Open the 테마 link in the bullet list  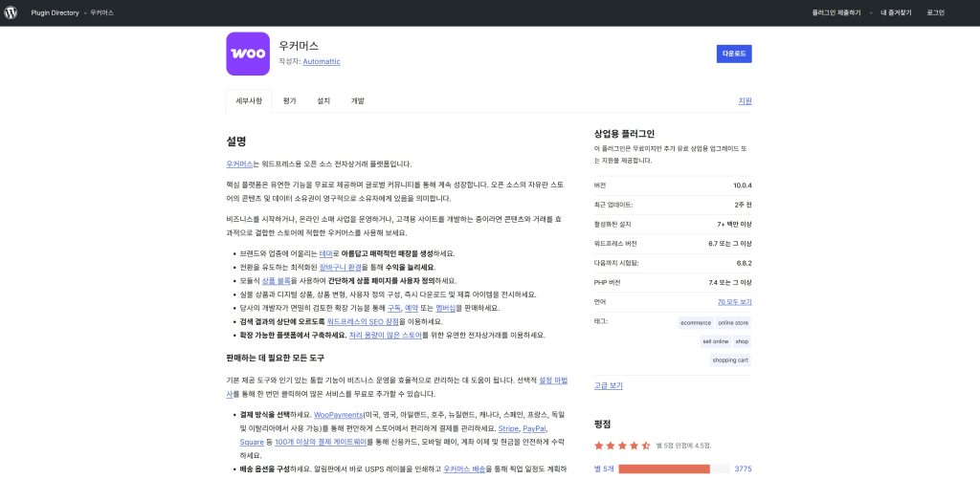pos(325,253)
